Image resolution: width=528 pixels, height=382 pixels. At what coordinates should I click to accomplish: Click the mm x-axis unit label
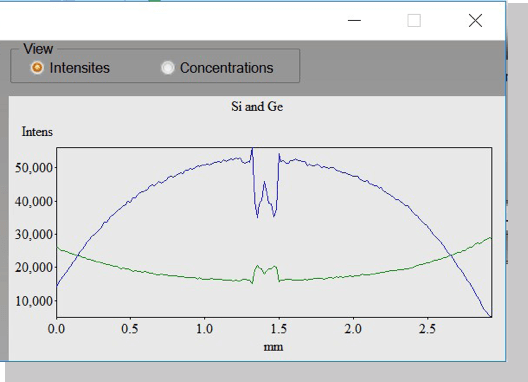(273, 347)
